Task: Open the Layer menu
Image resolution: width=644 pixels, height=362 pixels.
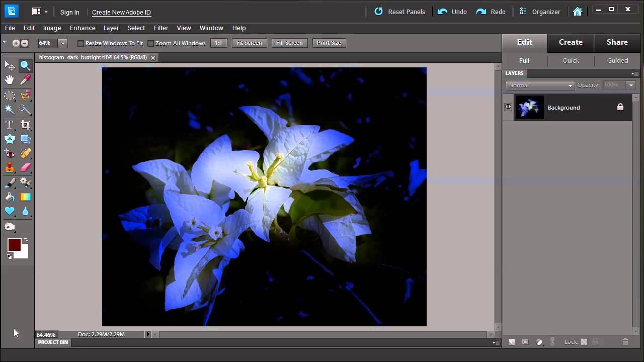Action: pyautogui.click(x=111, y=28)
